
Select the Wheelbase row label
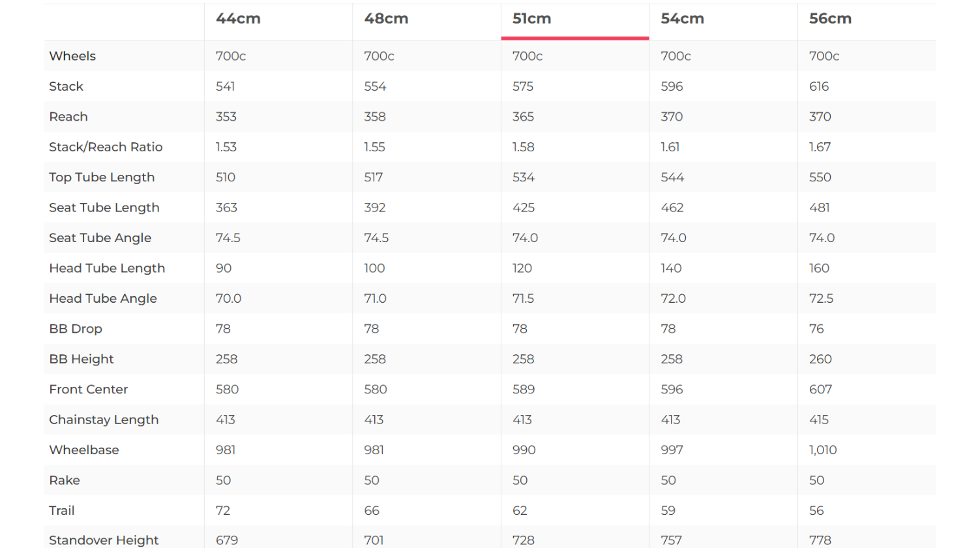point(84,450)
